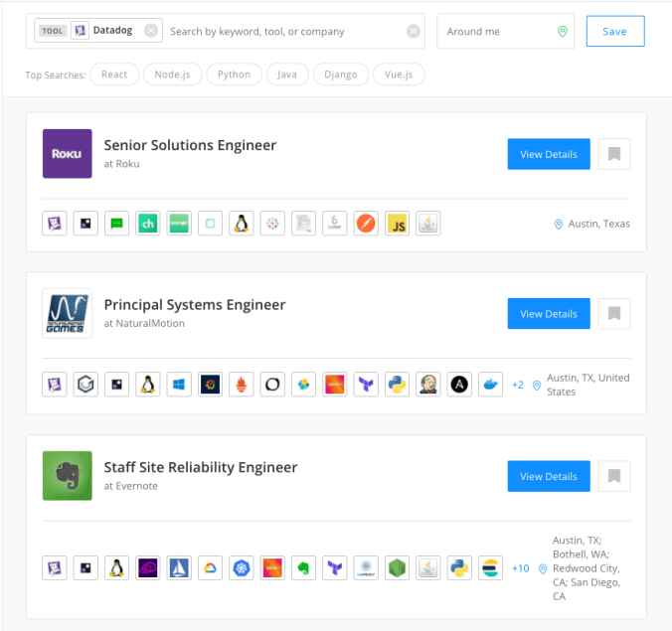672x631 pixels.
Task: Click the teal square outline icon
Action: pyautogui.click(x=210, y=224)
